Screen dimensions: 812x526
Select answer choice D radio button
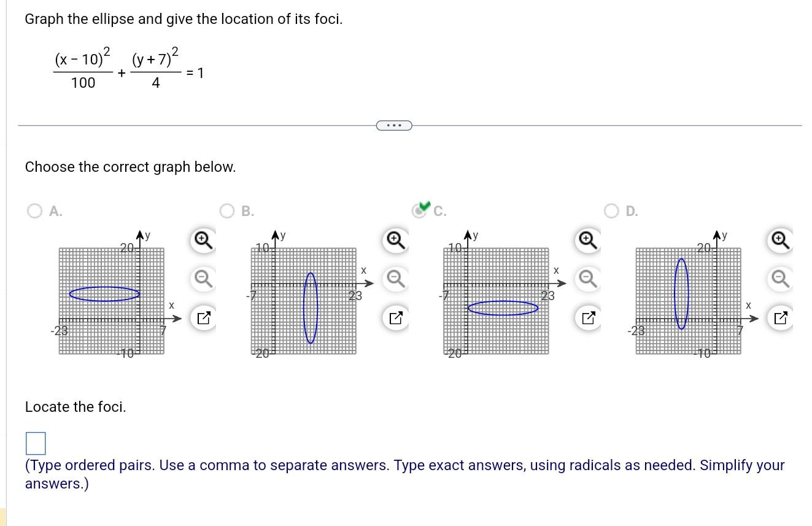(x=612, y=211)
